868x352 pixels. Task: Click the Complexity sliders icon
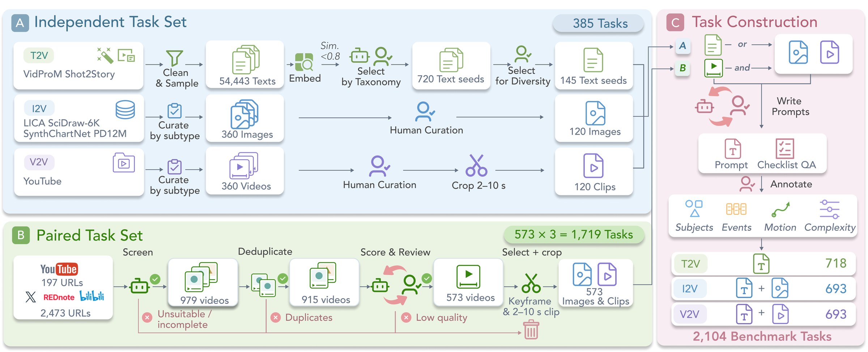coord(830,209)
